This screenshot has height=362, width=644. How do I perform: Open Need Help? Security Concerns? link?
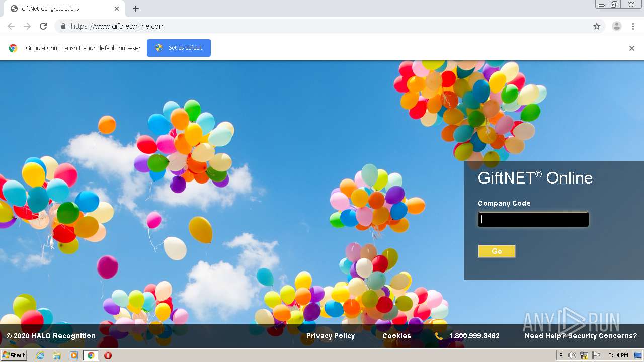coord(581,336)
